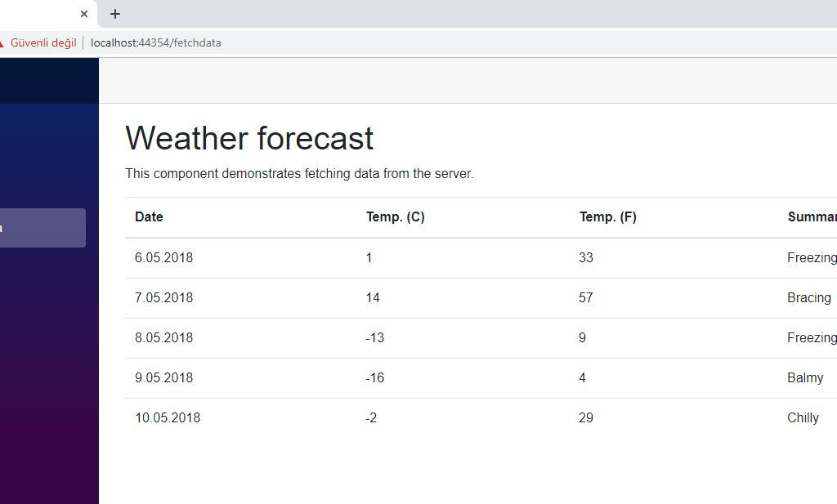Image resolution: width=837 pixels, height=504 pixels.
Task: Click the 57 Fahrenheit temperature value
Action: click(585, 298)
